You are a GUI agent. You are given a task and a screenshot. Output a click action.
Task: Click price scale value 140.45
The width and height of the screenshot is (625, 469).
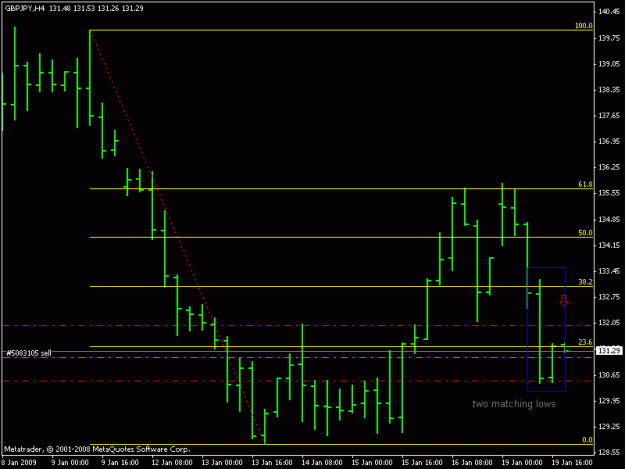coord(609,12)
